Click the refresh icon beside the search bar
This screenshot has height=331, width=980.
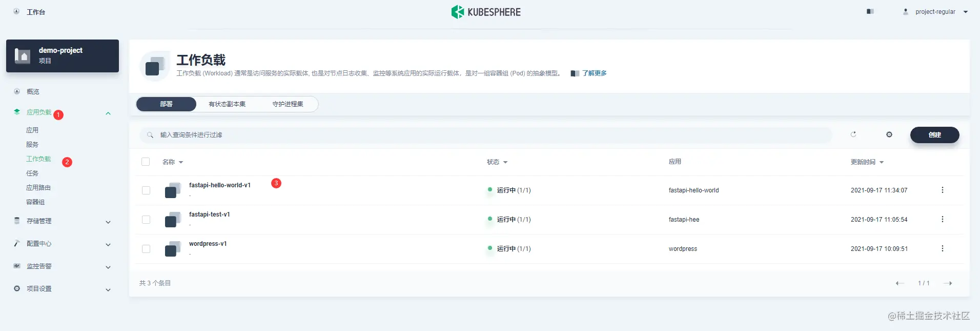[x=853, y=134]
